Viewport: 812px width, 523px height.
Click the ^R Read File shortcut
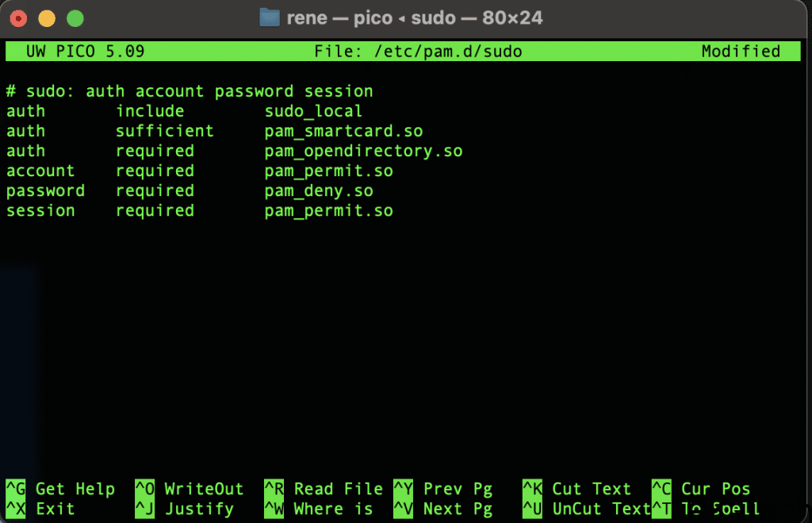[324, 489]
